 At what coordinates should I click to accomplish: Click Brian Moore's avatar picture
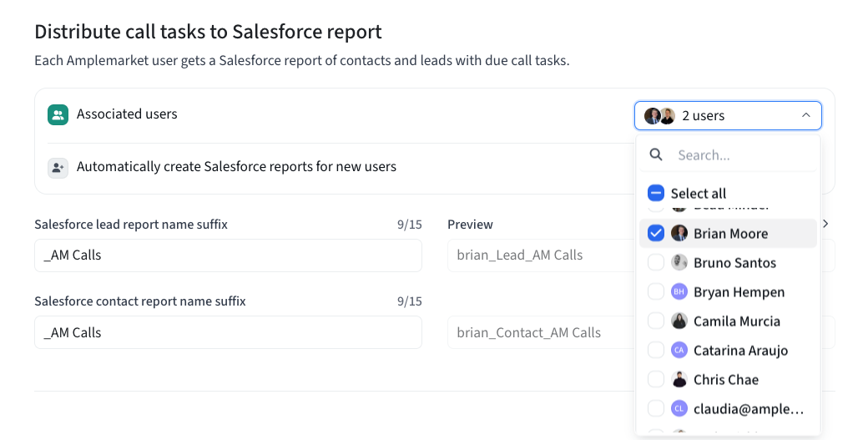679,234
